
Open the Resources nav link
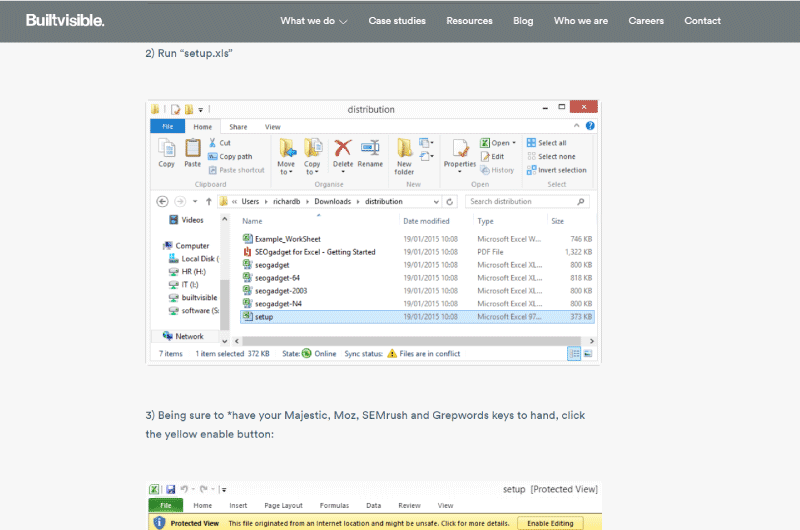click(469, 21)
